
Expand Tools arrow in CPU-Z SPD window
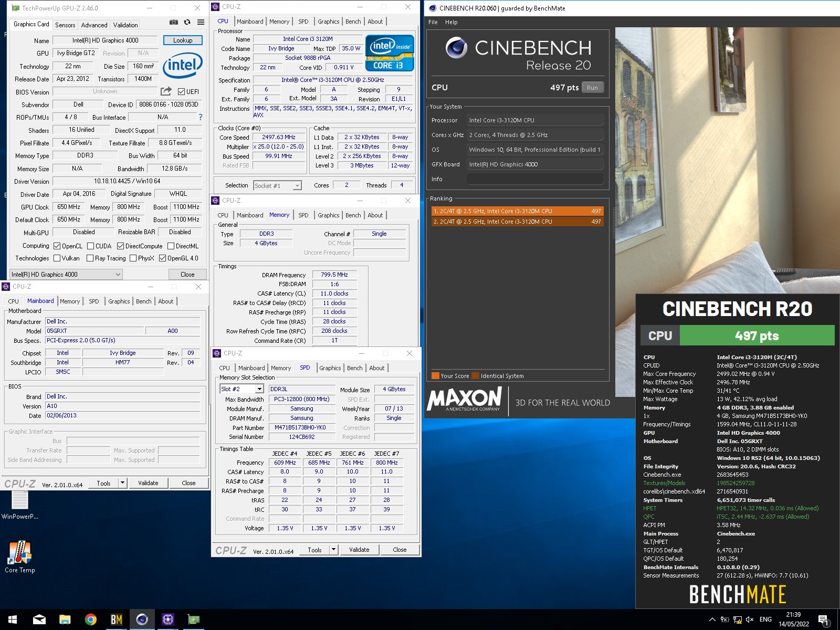[x=334, y=550]
